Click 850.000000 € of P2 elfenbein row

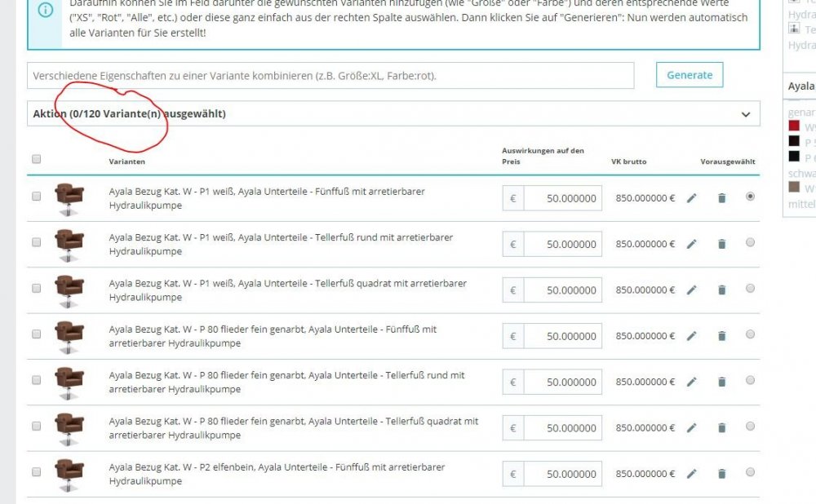(x=645, y=474)
